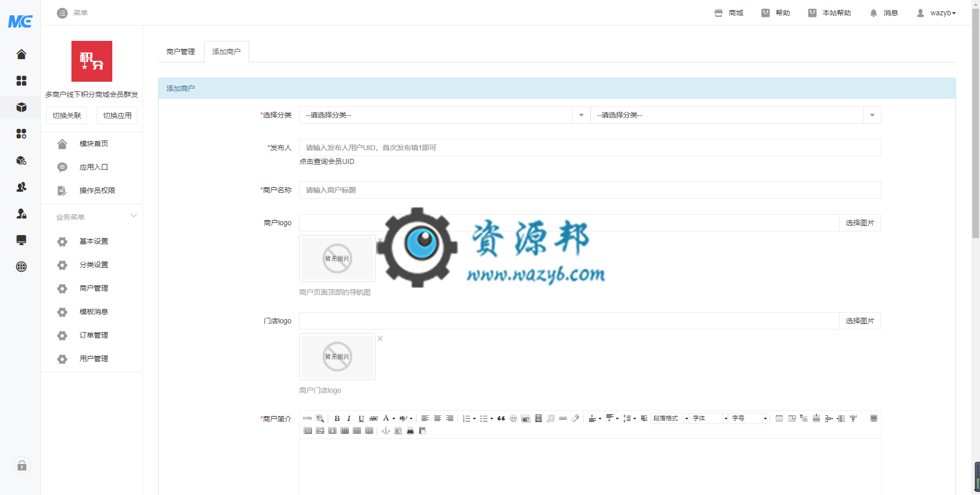
Task: Click the home icon in left sidebar
Action: tap(21, 54)
